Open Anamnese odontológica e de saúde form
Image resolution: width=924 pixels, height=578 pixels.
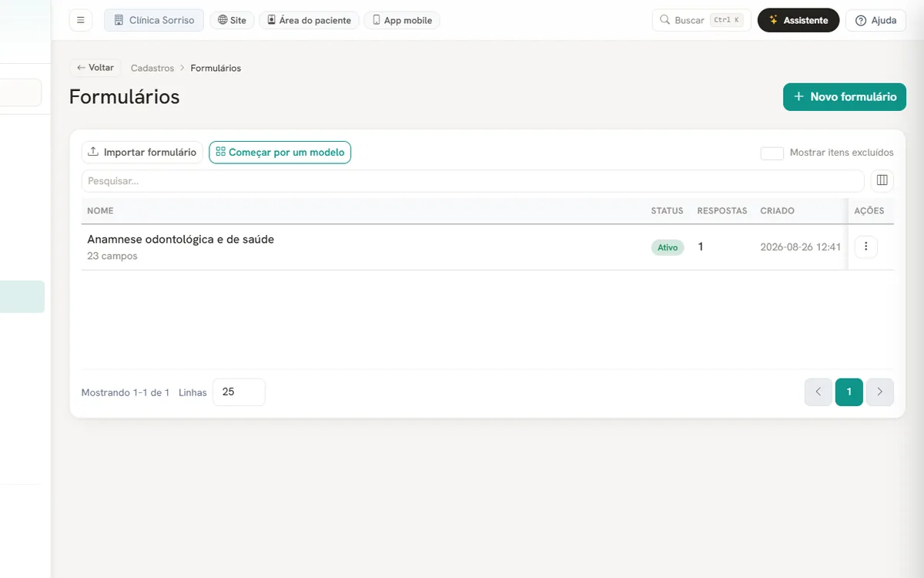point(181,240)
